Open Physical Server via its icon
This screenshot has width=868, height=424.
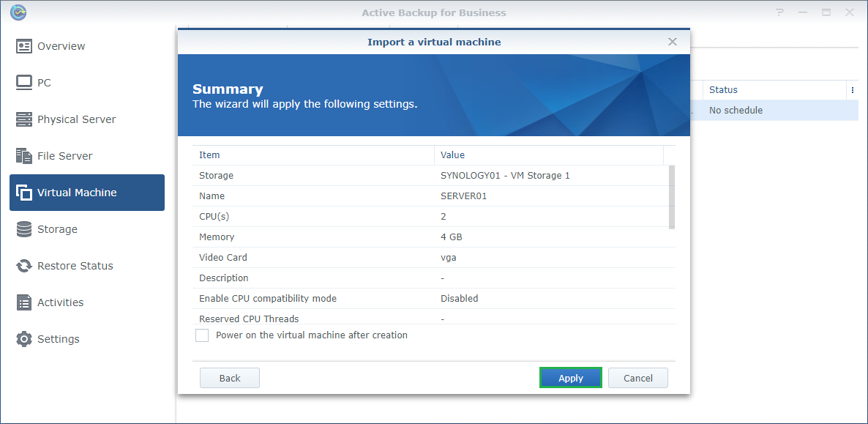pos(24,119)
